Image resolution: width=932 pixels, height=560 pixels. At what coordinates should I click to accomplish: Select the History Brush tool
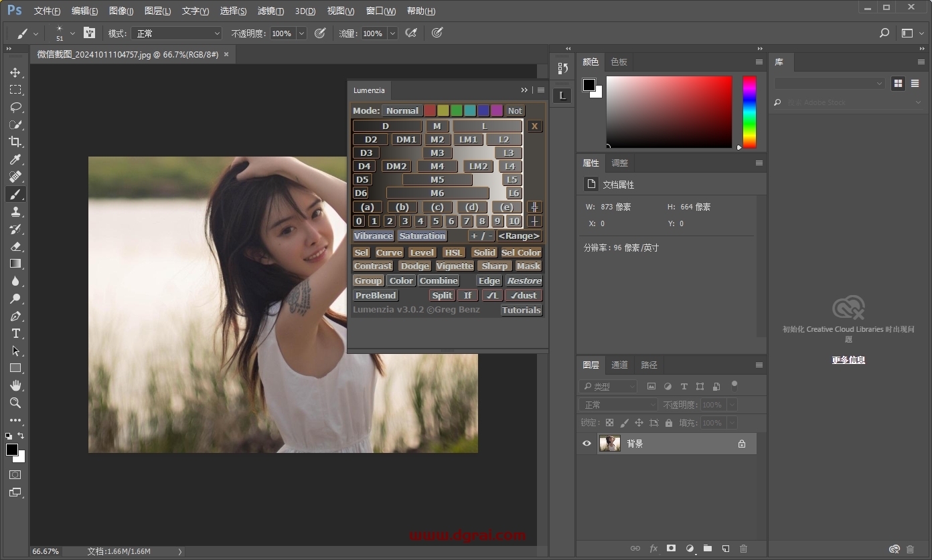pos(15,229)
